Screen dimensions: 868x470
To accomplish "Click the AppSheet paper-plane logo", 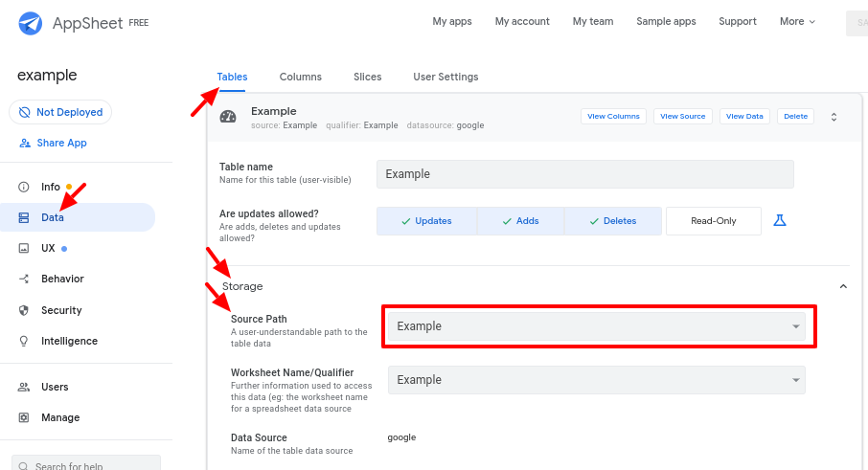I will 30,23.
